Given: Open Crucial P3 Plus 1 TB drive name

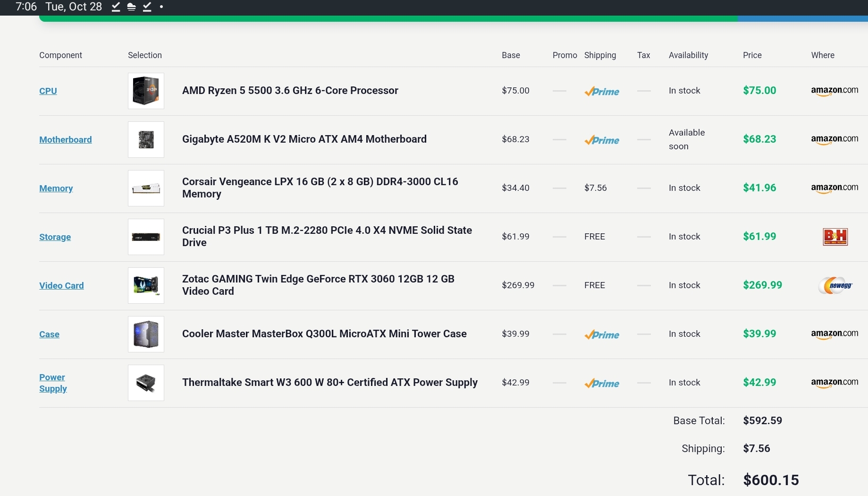Looking at the screenshot, I should (327, 236).
